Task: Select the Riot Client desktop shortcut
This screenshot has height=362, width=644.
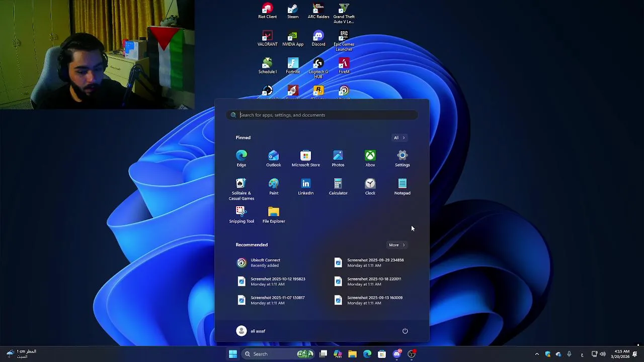Action: tap(267, 11)
